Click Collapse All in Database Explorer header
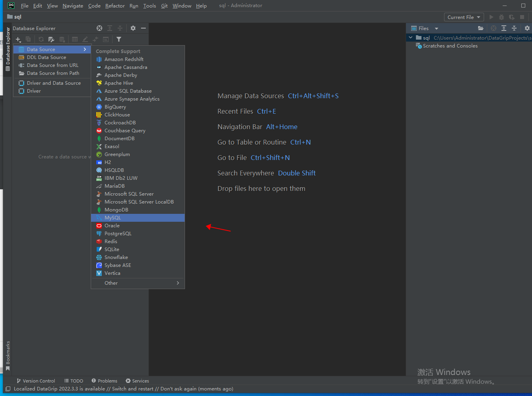 (120, 28)
